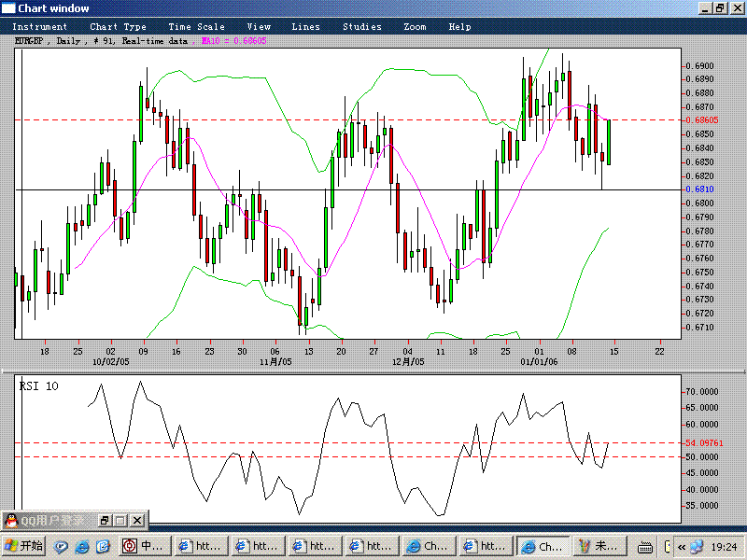Image resolution: width=747 pixels, height=560 pixels.
Task: Click the active Ch... taskbar button
Action: (543, 546)
